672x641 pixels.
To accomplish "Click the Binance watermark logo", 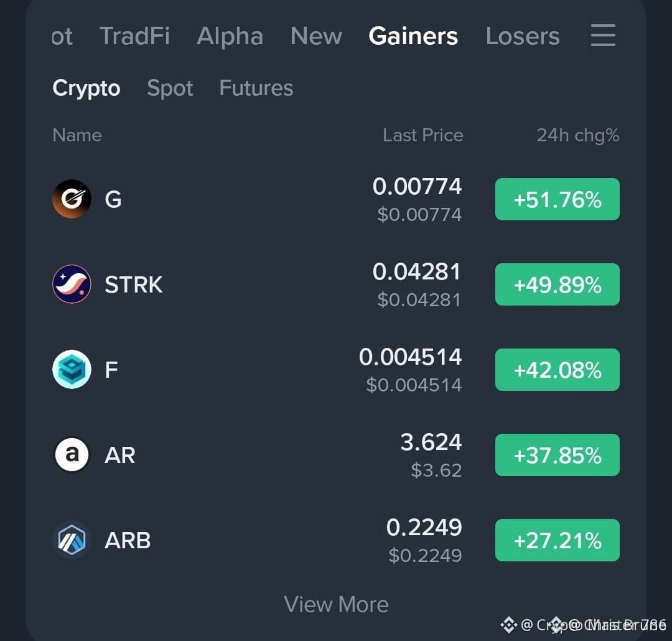I will (x=509, y=625).
